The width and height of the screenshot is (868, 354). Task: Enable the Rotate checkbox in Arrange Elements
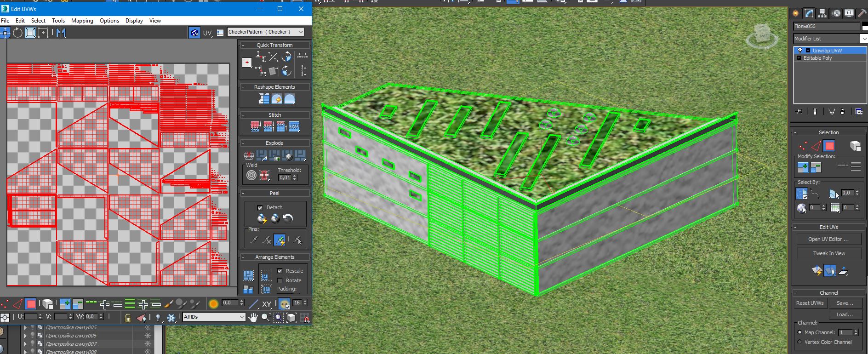pos(280,280)
